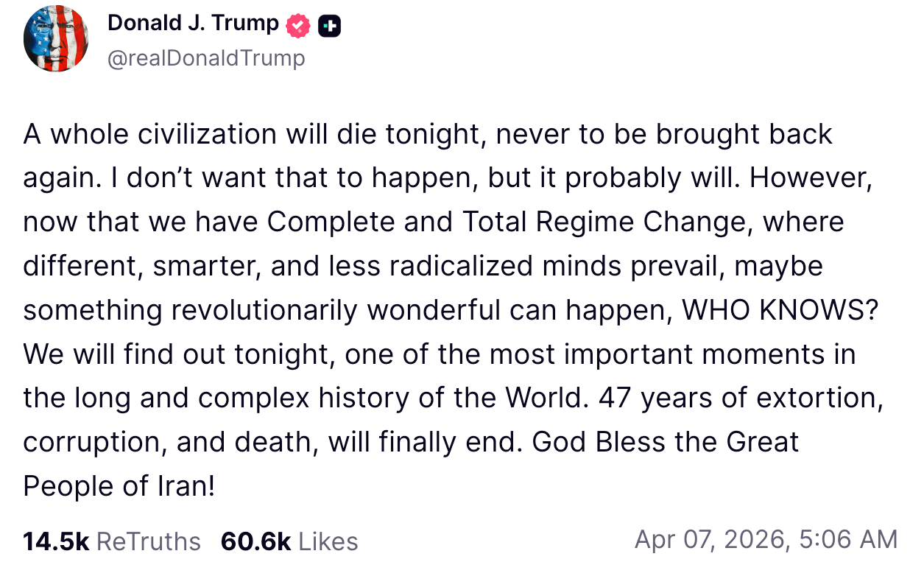
Task: Click the black plus badge icon
Action: pos(329,27)
